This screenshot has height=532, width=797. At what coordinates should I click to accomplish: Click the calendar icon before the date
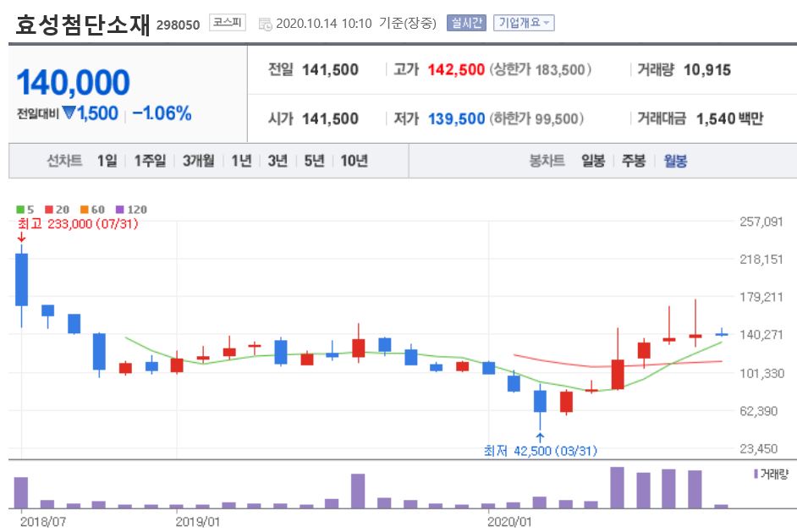[x=266, y=24]
